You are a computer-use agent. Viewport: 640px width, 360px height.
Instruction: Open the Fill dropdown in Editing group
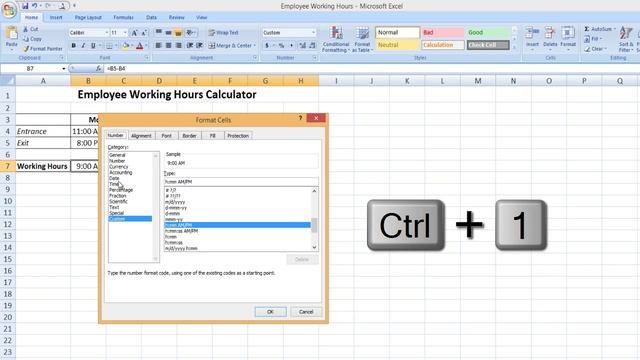click(594, 39)
